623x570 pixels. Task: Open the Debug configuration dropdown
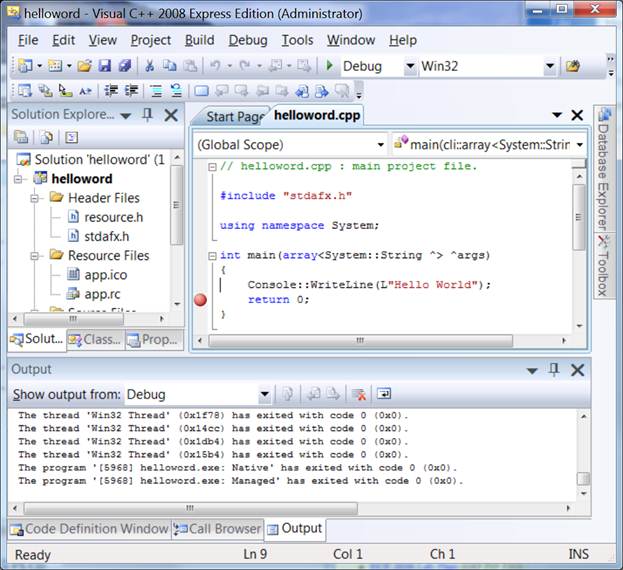[x=410, y=66]
